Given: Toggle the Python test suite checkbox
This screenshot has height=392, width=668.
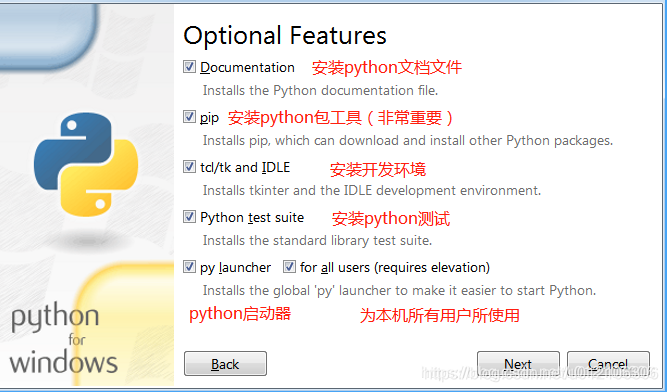Looking at the screenshot, I should click(x=189, y=217).
